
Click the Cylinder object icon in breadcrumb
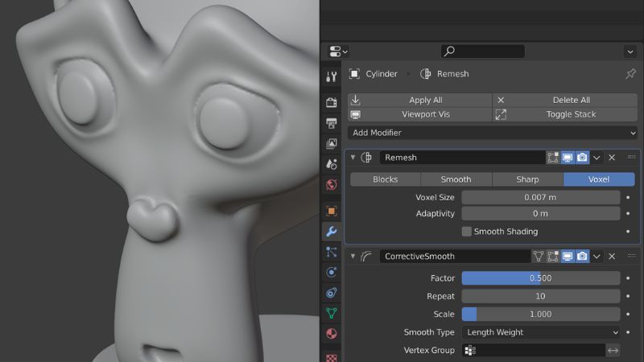[x=354, y=74]
